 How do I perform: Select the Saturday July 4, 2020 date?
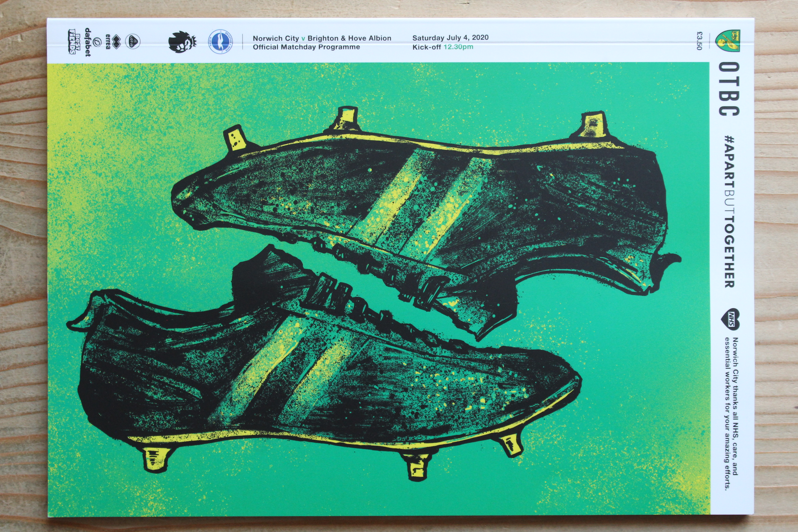point(450,38)
